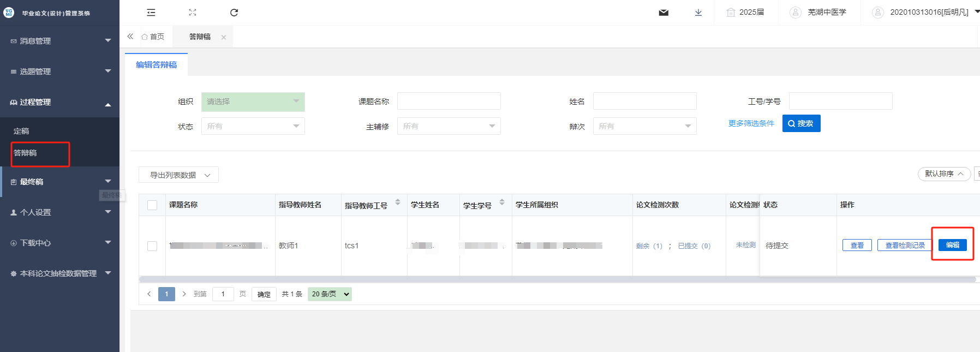The image size is (980, 352).
Task: Click the double-arrow tabs scroll-left icon
Action: pyautogui.click(x=130, y=37)
